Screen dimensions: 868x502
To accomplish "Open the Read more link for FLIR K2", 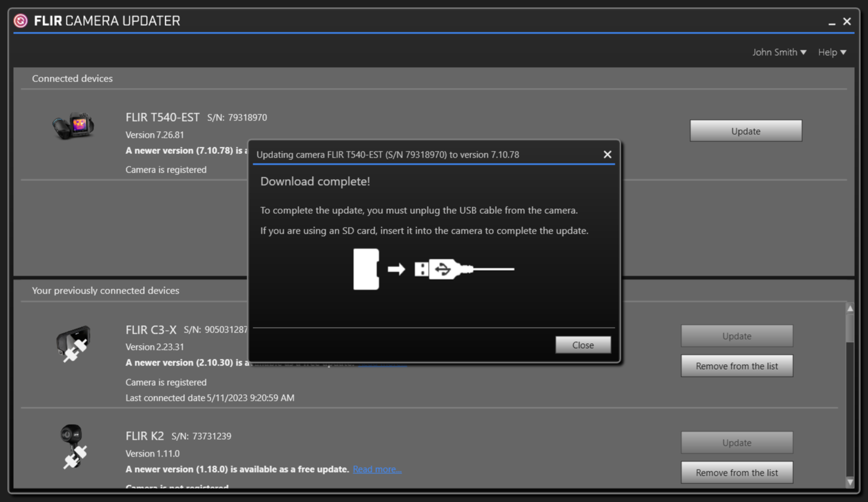I will coord(377,469).
